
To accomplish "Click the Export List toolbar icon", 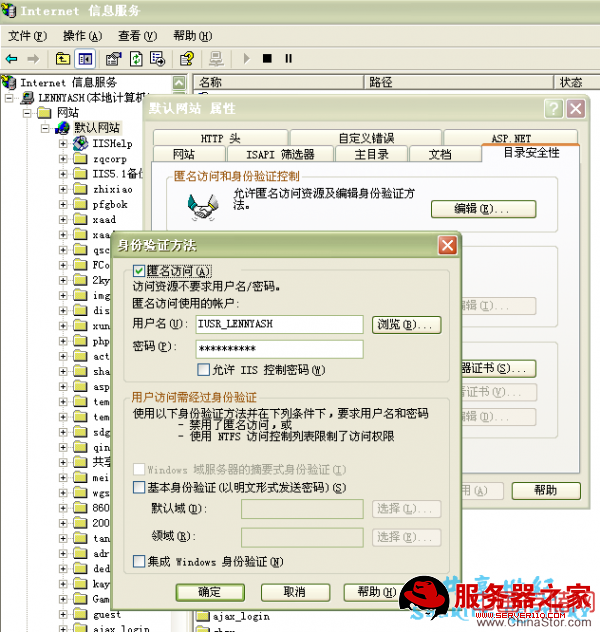I will (156, 58).
